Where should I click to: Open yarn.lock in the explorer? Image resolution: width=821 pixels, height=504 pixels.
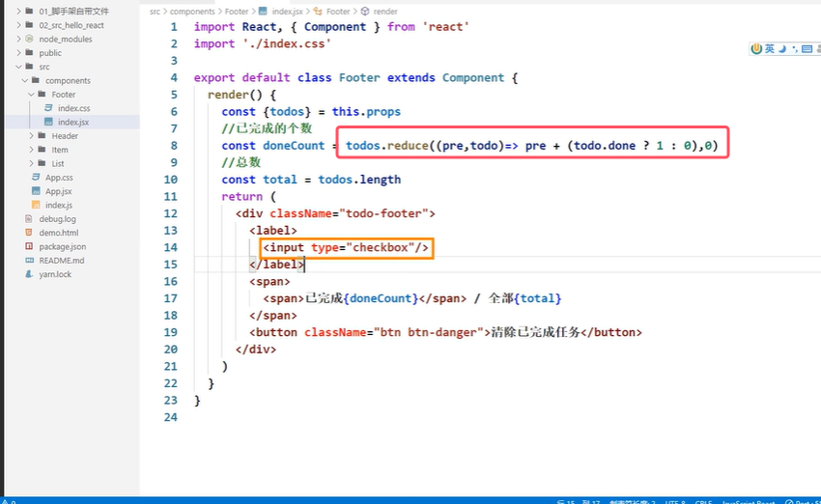tap(55, 273)
